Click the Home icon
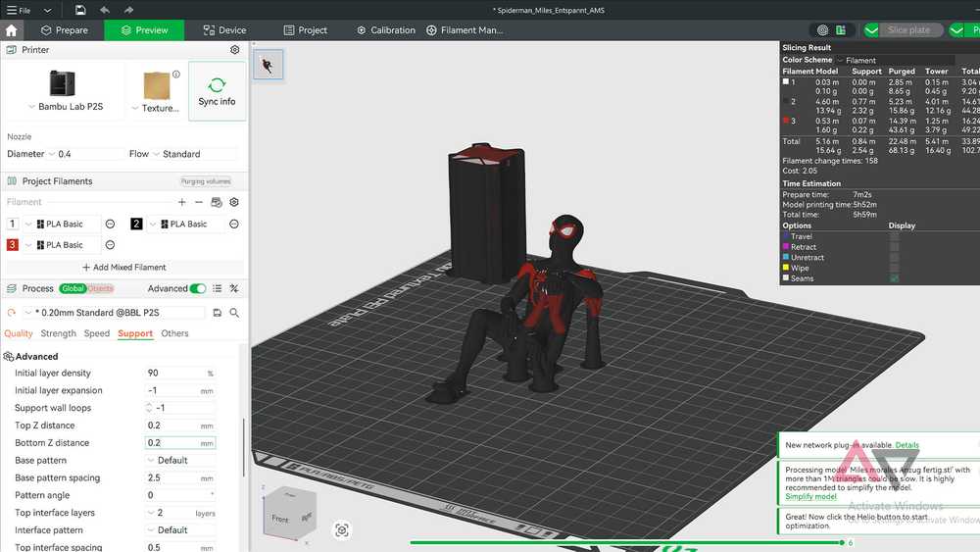The image size is (980, 552). 11,30
